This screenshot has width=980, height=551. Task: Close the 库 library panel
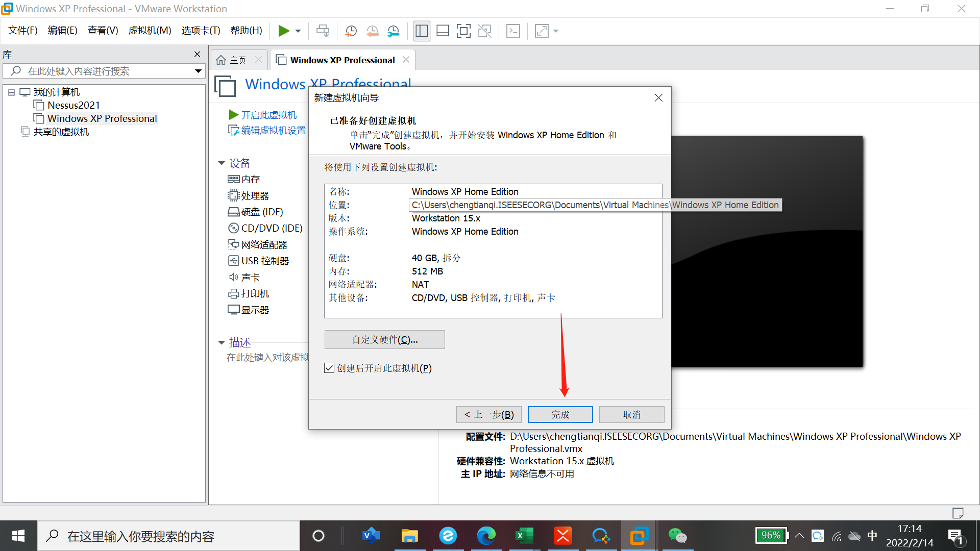pyautogui.click(x=197, y=54)
